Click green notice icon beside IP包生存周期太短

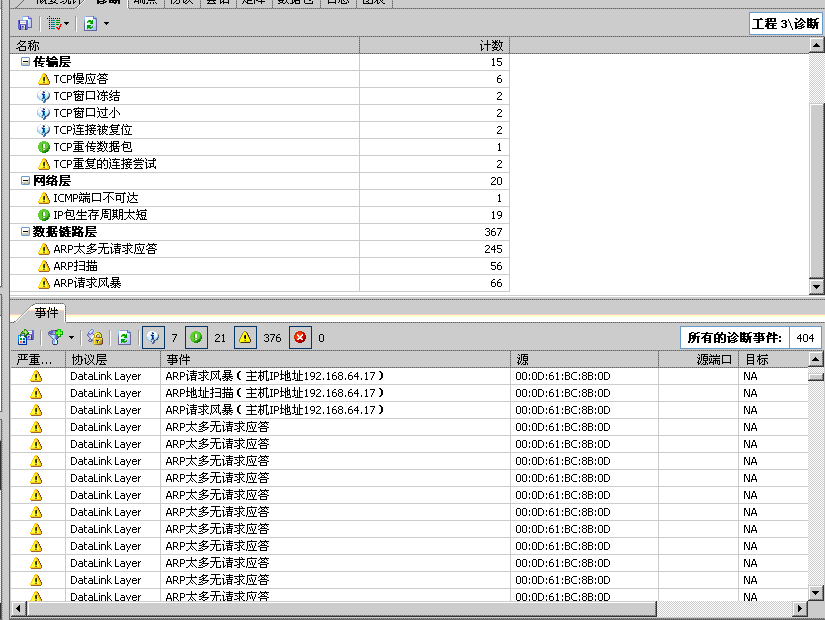pyautogui.click(x=44, y=215)
